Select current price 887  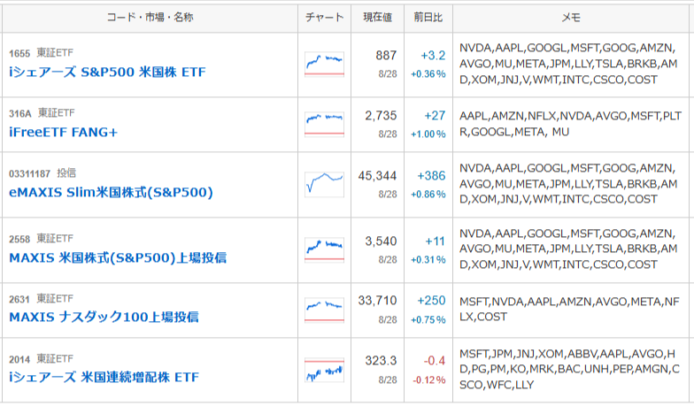[386, 55]
